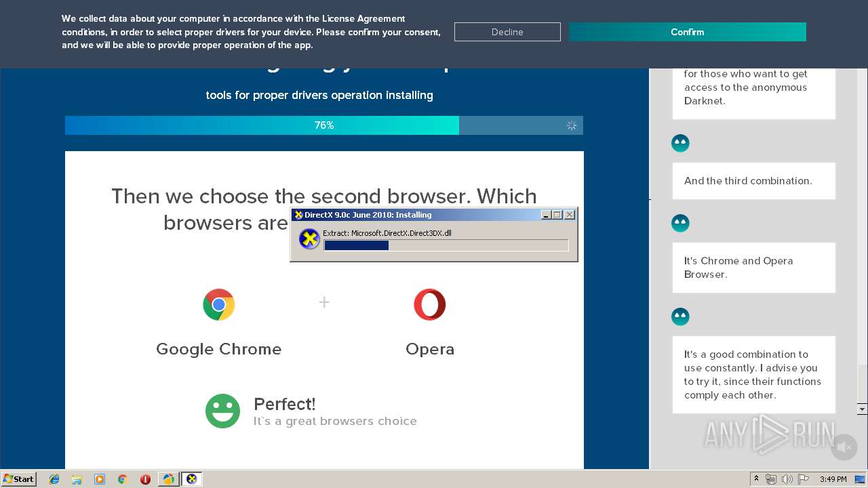868x488 pixels.
Task: Click the green smiley face icon
Action: click(222, 411)
